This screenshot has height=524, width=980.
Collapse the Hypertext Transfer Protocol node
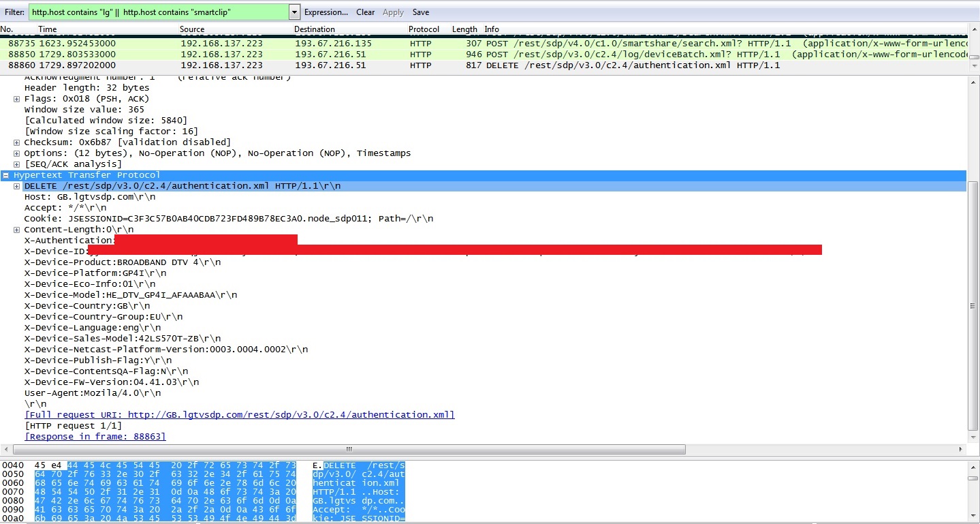6,175
